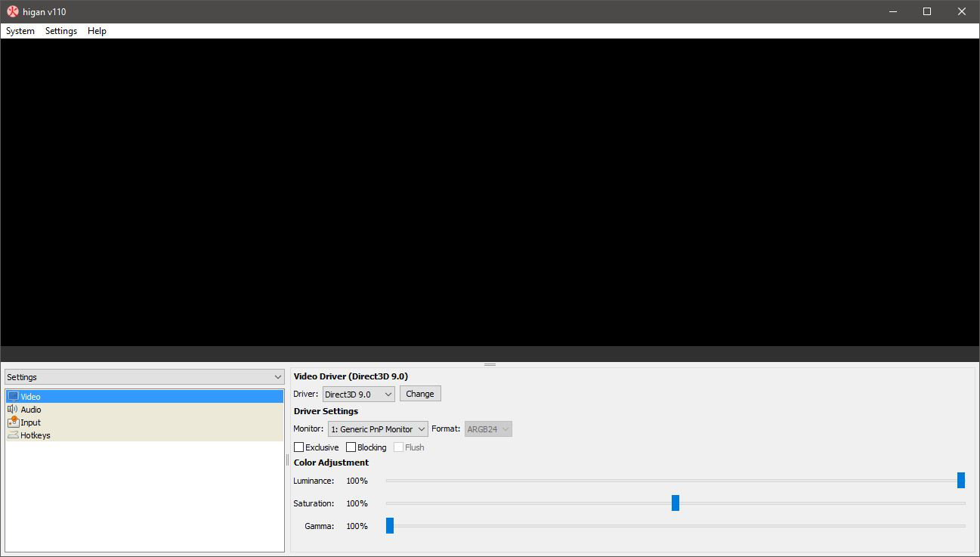Click the horizontal splitter grip above the settings panel
980x557 pixels.
click(490, 364)
